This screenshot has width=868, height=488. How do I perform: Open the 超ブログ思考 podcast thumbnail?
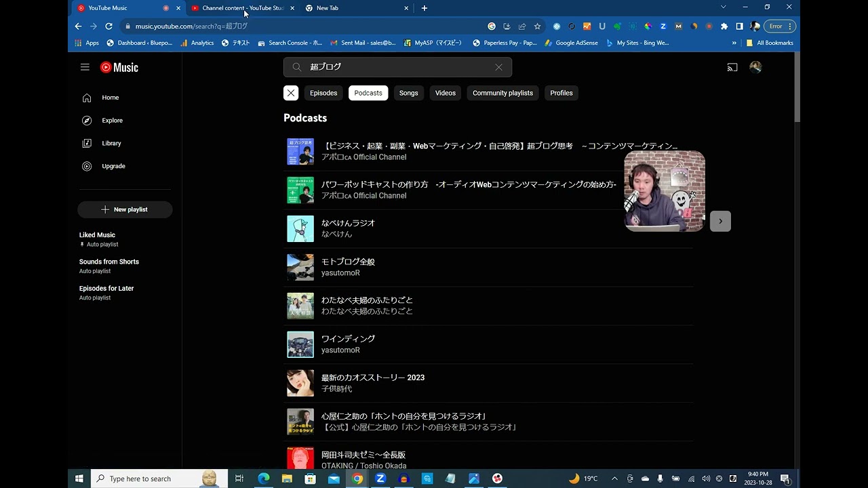click(300, 152)
